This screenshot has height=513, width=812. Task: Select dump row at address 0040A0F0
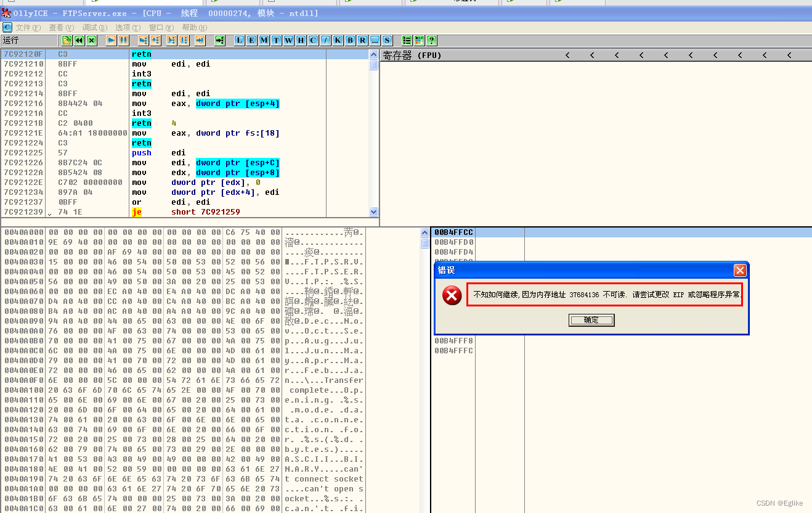tap(184, 380)
